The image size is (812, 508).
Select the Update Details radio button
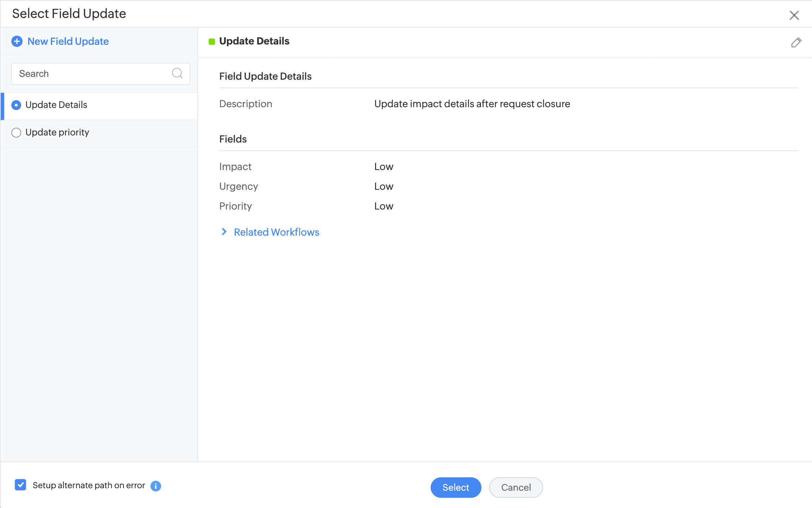point(16,105)
